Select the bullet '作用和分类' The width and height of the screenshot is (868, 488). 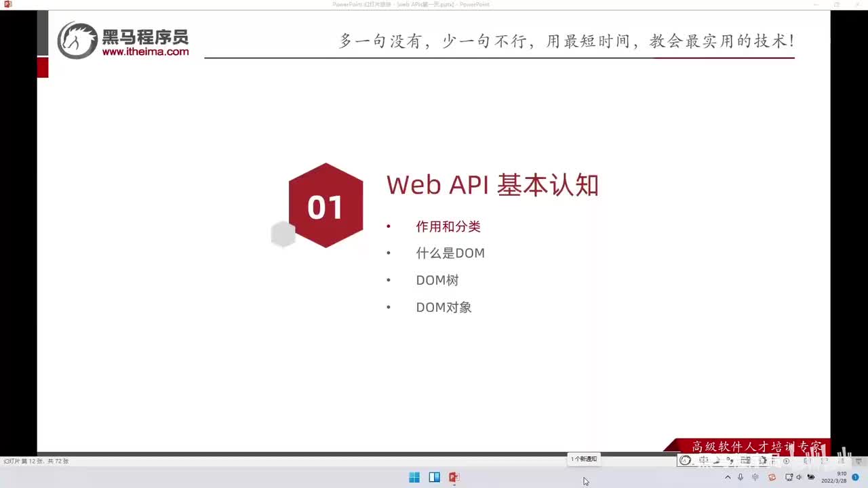448,226
